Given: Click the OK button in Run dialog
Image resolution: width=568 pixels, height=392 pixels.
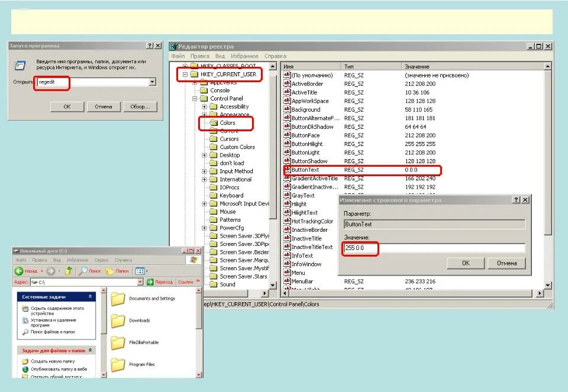Looking at the screenshot, I should [x=67, y=107].
